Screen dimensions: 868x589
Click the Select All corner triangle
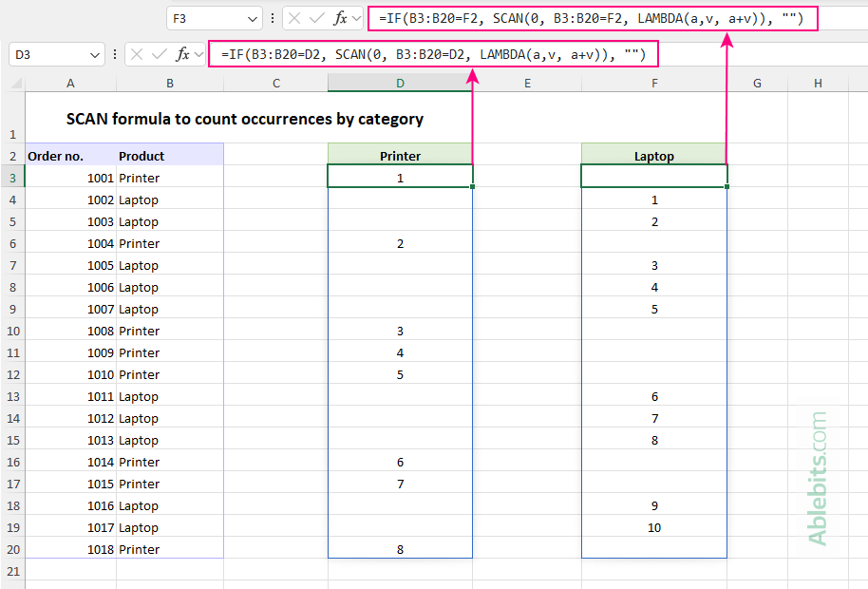[15, 83]
